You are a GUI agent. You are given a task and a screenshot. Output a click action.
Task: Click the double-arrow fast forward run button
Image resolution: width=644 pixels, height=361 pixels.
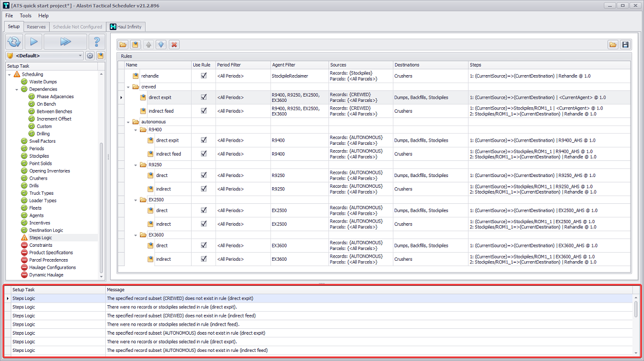pyautogui.click(x=65, y=41)
